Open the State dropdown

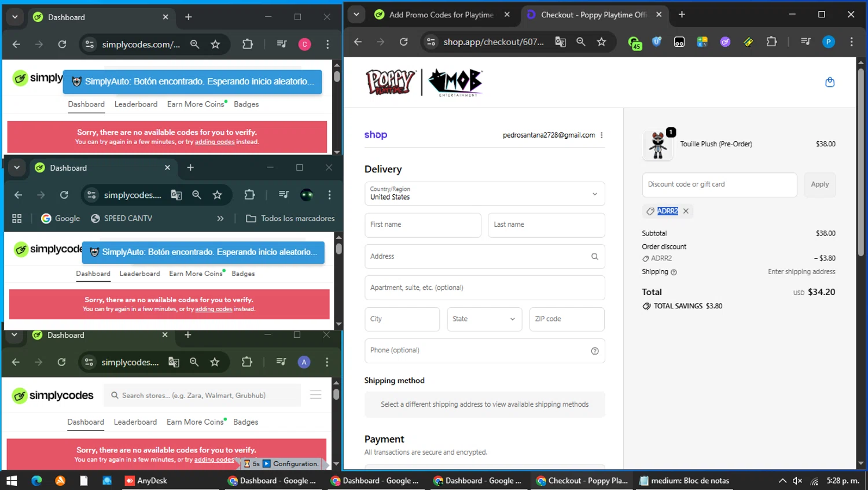484,319
